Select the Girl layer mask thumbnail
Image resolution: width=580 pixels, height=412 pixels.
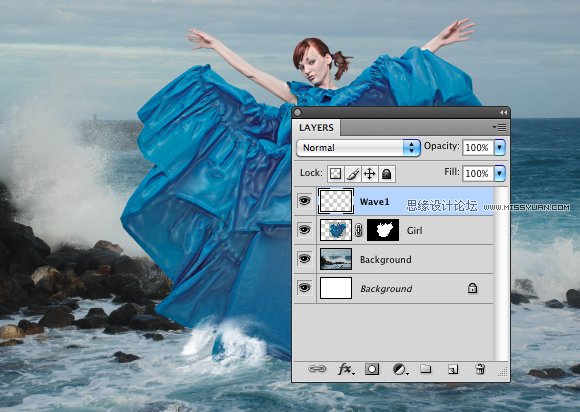coord(383,230)
